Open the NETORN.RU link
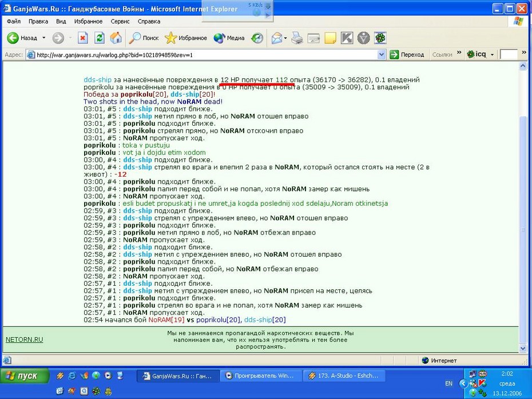This screenshot has width=532, height=399. click(x=25, y=340)
